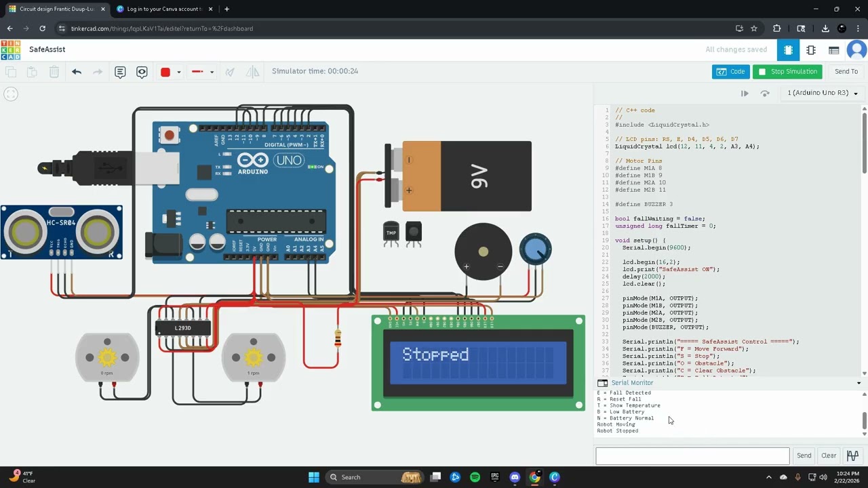The height and width of the screenshot is (488, 868).
Task: Click the debugger resume icon
Action: (x=745, y=94)
